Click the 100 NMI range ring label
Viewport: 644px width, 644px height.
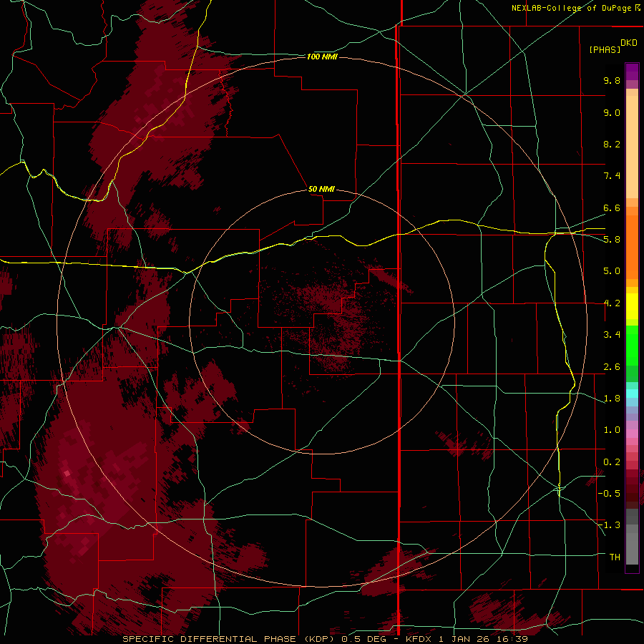tap(322, 57)
